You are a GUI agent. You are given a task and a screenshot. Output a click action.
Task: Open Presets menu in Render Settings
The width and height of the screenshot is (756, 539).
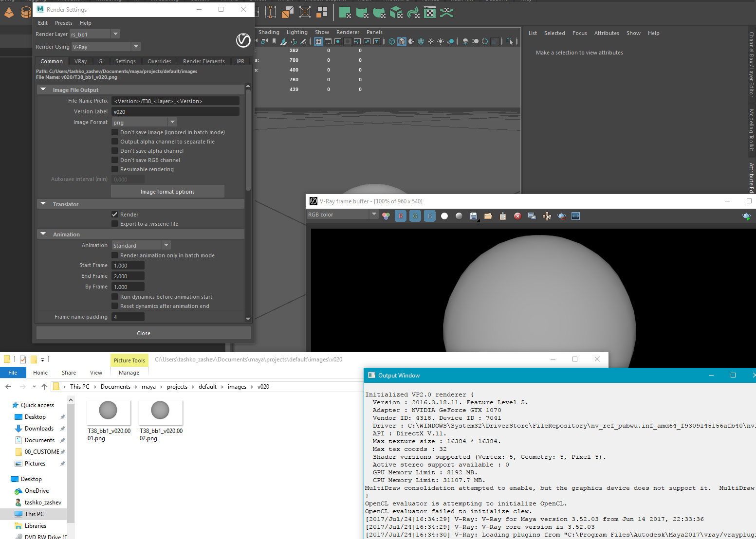tap(64, 23)
